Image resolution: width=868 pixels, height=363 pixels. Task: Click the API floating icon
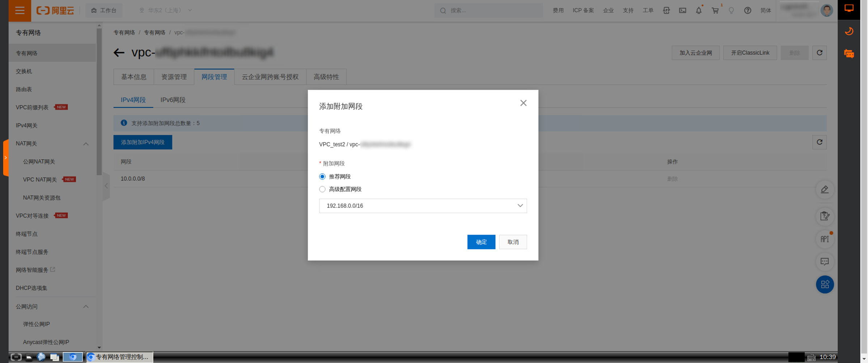coord(825,239)
